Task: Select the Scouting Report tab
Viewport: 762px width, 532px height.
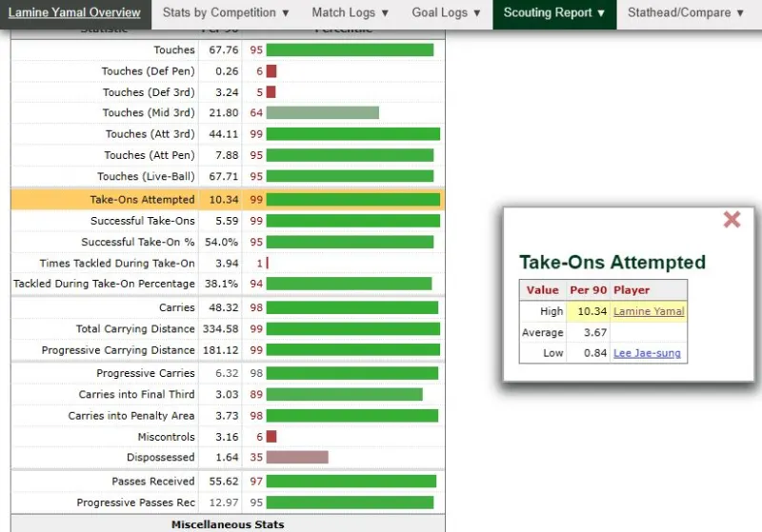Action: (x=553, y=13)
